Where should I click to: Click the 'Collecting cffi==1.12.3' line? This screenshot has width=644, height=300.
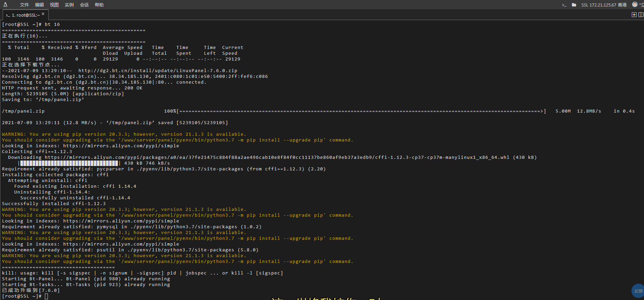pos(37,152)
